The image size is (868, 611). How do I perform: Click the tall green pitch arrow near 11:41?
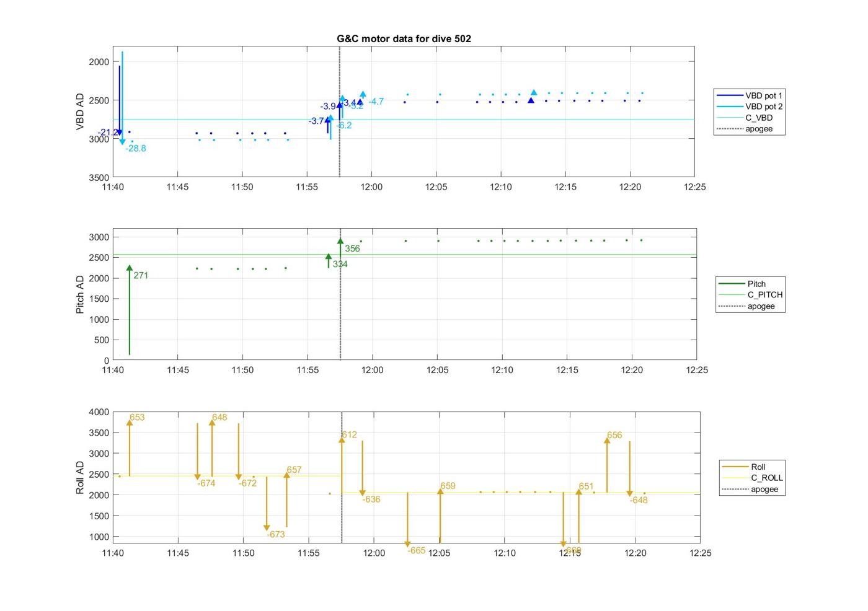tap(130, 310)
